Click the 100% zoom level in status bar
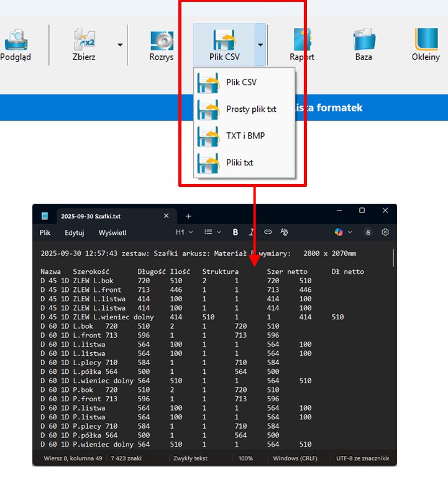 [x=246, y=458]
